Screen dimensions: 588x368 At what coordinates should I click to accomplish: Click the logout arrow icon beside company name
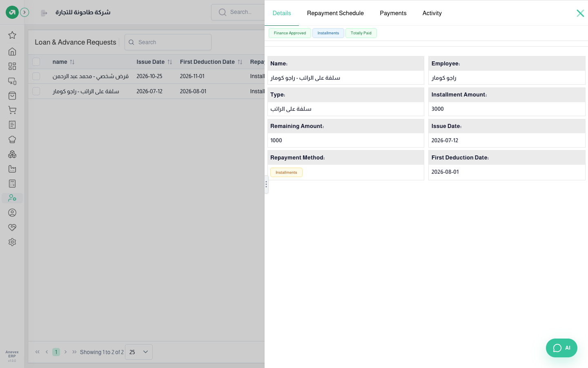pyautogui.click(x=44, y=13)
